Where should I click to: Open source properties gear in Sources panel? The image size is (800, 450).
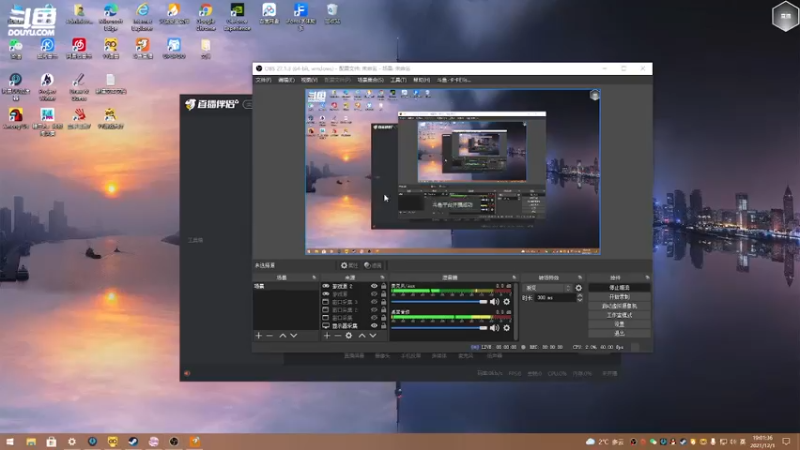tap(349, 336)
